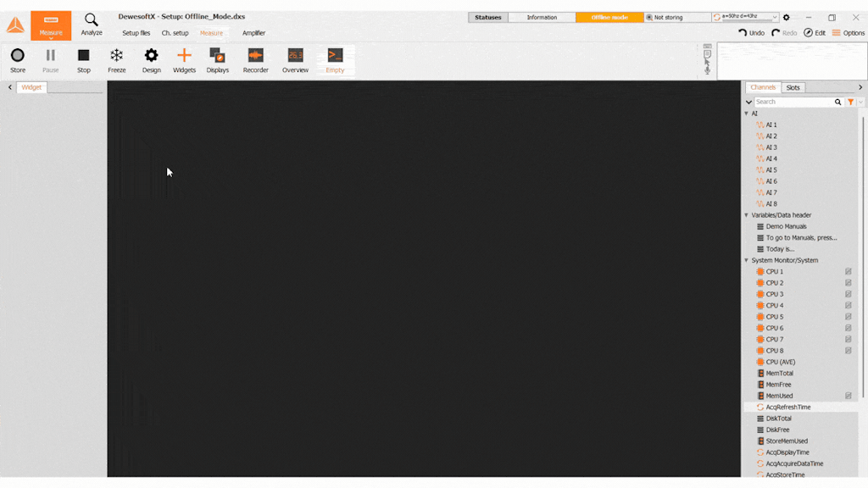Toggle the checkbox for CPU 6
The height and width of the screenshot is (488, 868).
848,328
